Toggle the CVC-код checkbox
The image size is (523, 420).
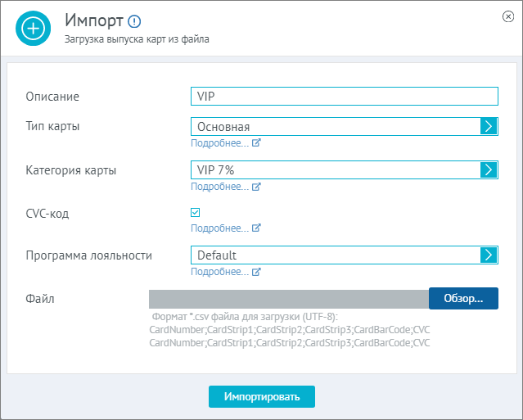[195, 213]
